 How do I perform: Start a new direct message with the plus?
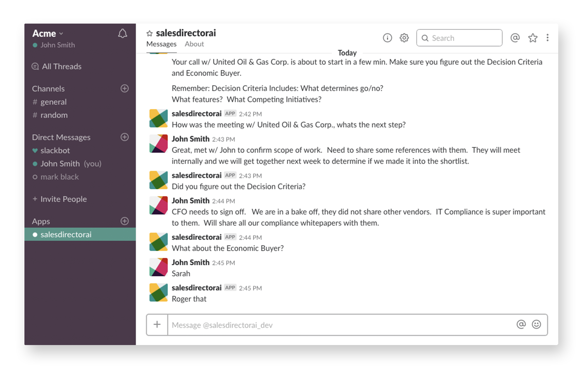point(124,137)
